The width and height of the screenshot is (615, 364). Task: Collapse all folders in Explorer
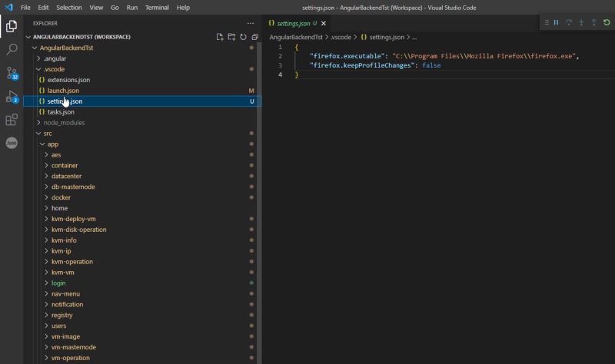tap(255, 37)
